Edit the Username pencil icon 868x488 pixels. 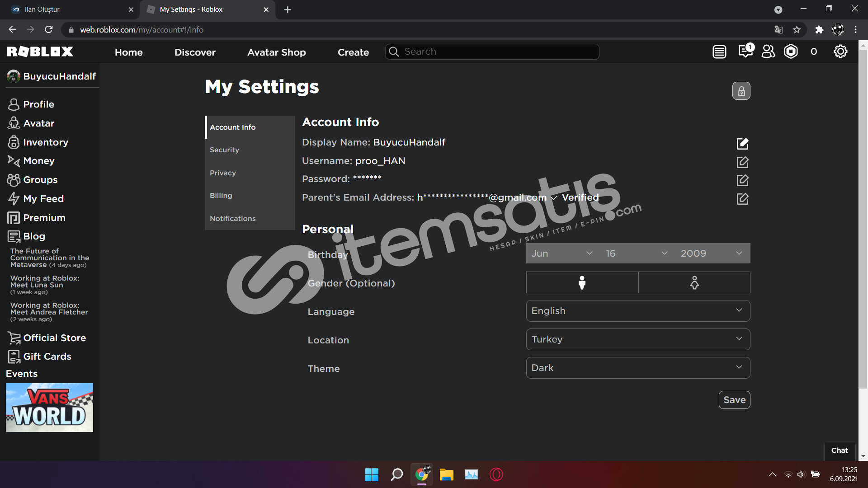742,162
